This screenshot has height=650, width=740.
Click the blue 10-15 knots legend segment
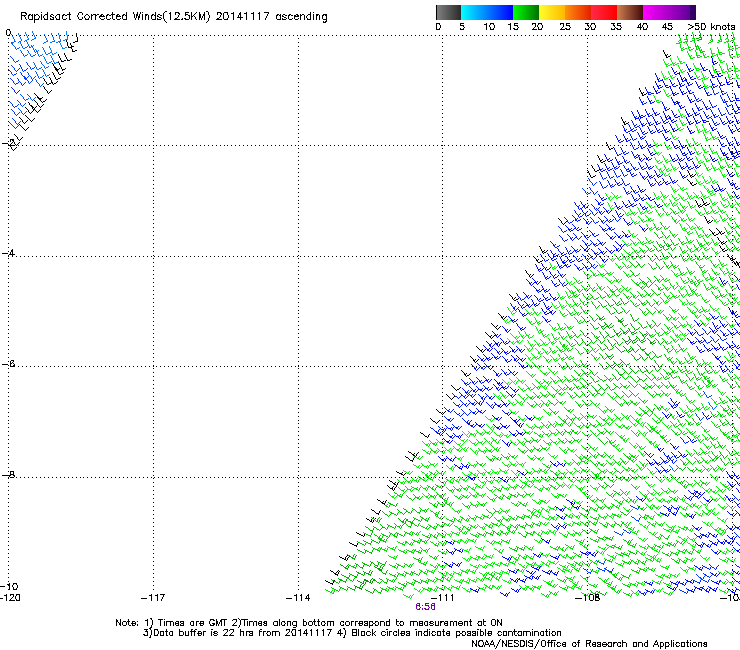[500, 12]
